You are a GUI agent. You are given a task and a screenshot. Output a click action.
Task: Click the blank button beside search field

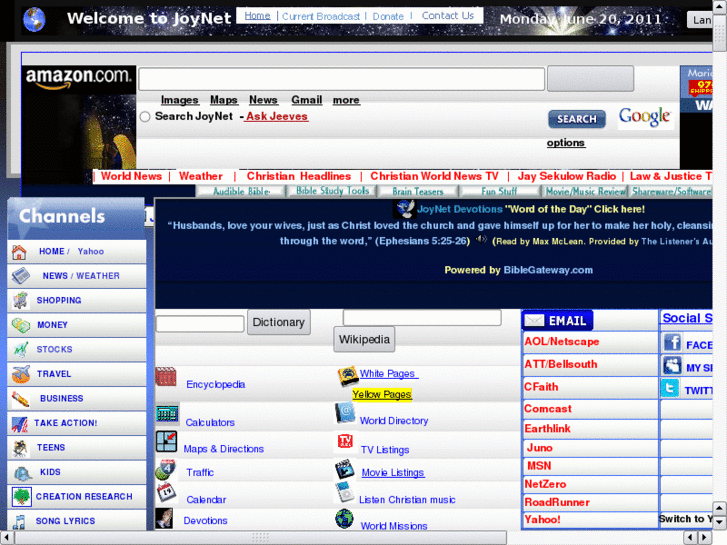(x=590, y=79)
